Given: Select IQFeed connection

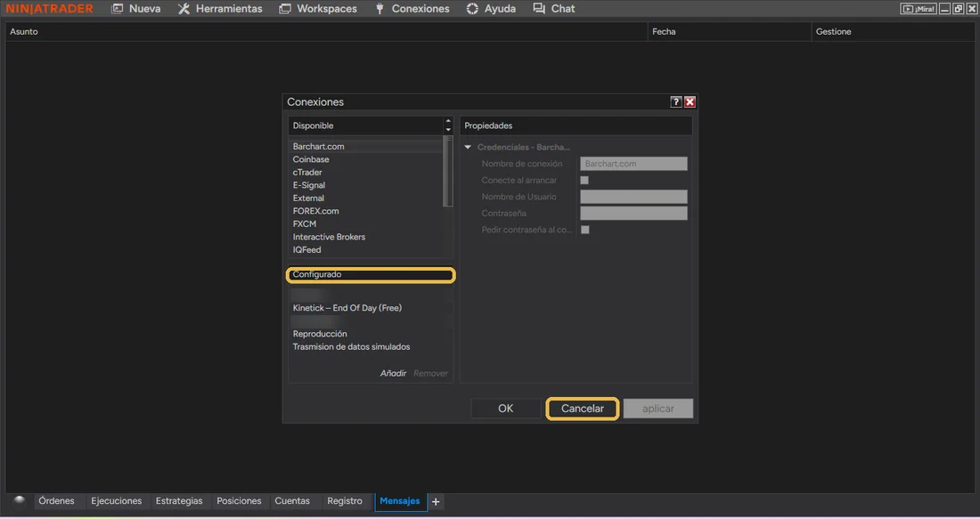Looking at the screenshot, I should tap(366, 250).
